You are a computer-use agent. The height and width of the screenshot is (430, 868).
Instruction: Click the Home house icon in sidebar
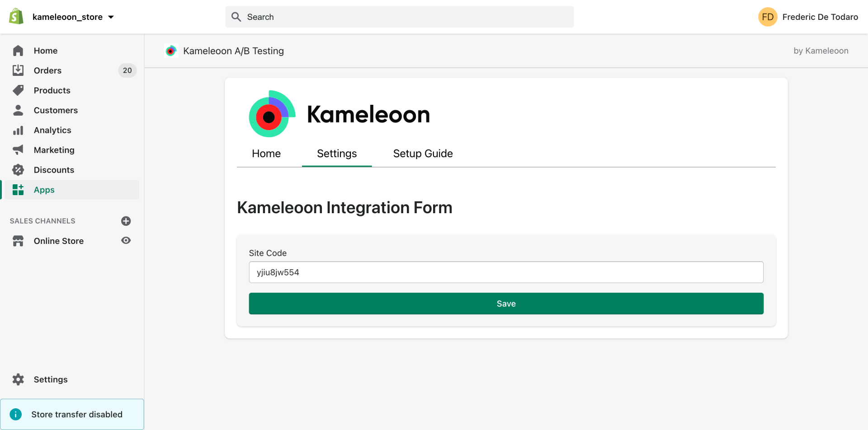18,51
